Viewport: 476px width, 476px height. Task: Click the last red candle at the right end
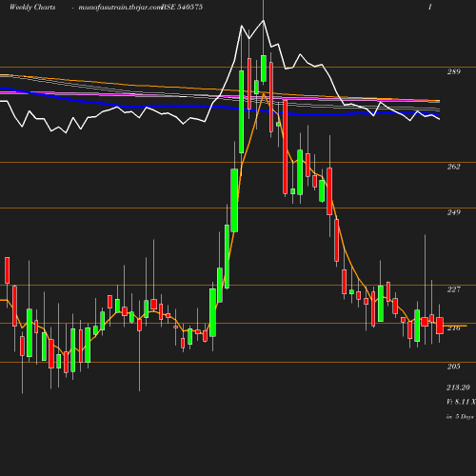tap(440, 326)
